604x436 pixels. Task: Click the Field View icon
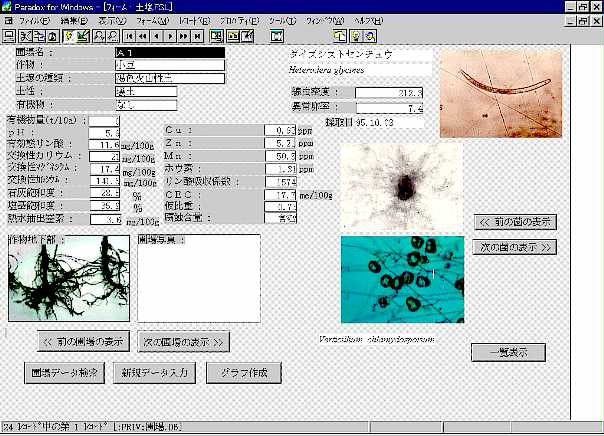click(233, 36)
